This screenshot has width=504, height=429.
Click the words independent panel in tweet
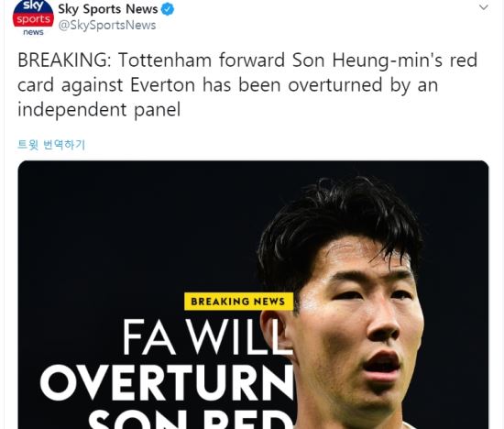click(x=99, y=110)
